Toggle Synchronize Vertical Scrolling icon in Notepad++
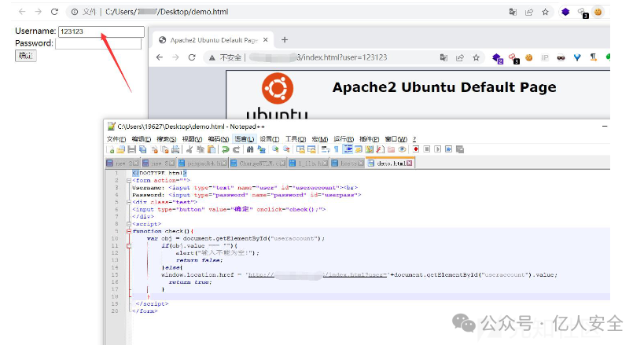 300,149
